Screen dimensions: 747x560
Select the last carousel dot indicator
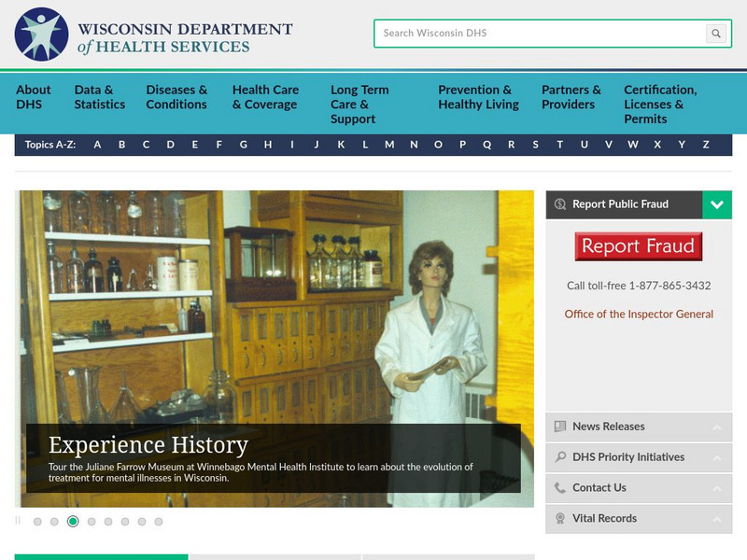[158, 520]
